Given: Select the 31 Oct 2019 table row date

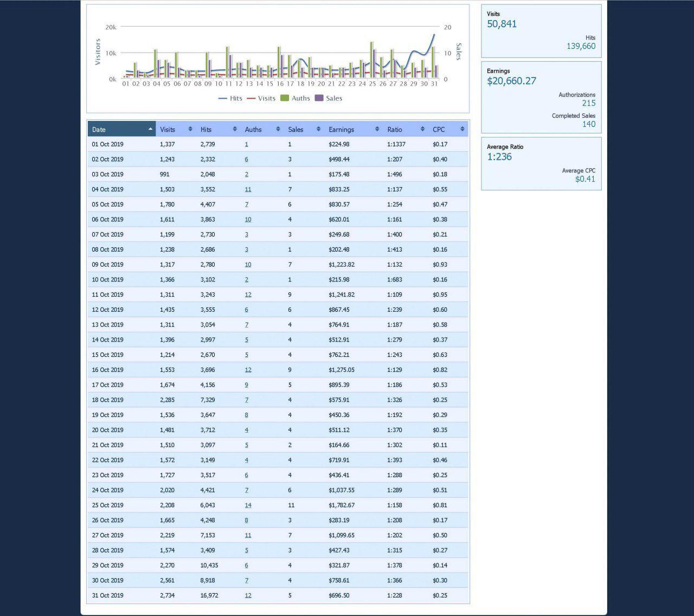Looking at the screenshot, I should 107,595.
